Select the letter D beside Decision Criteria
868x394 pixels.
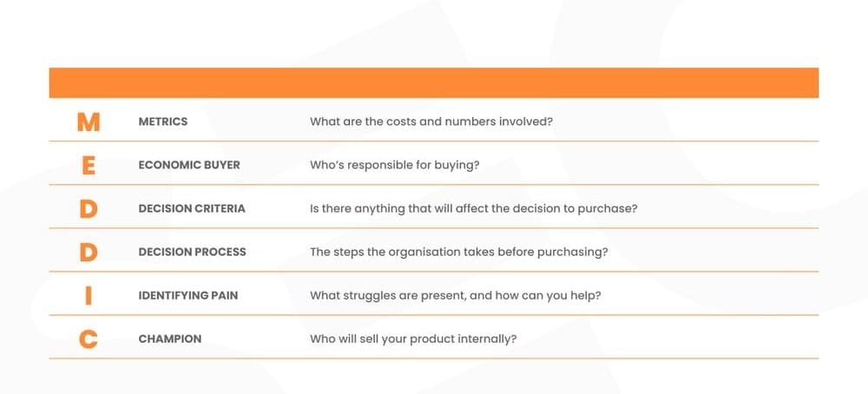click(x=88, y=208)
